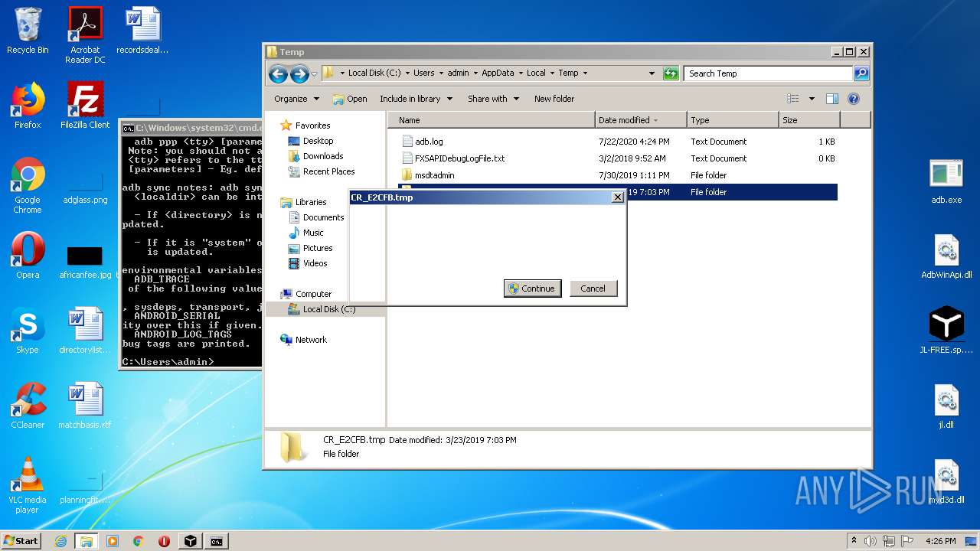
Task: Click Cancel in CR_E2CFB.tmp dialog
Action: pos(593,289)
